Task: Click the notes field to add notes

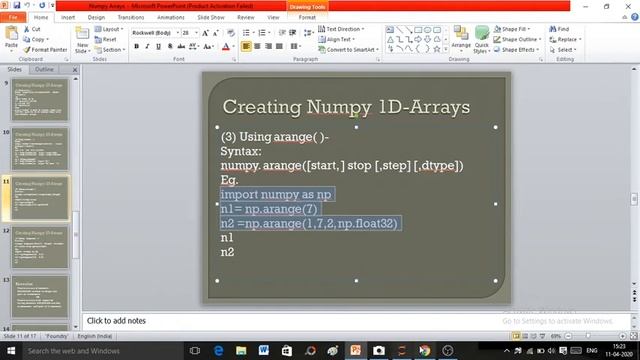Action: (x=356, y=321)
